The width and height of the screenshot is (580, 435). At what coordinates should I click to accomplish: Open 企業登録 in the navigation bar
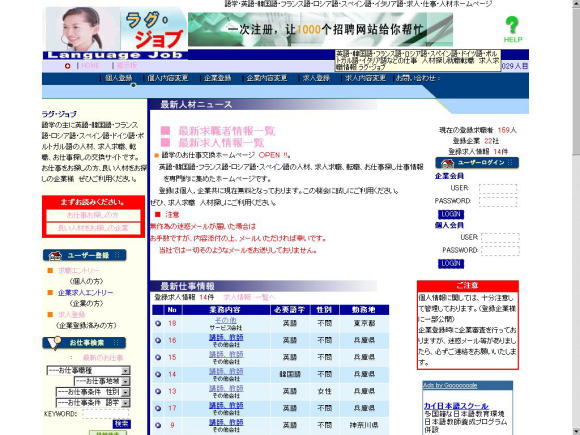pos(218,78)
